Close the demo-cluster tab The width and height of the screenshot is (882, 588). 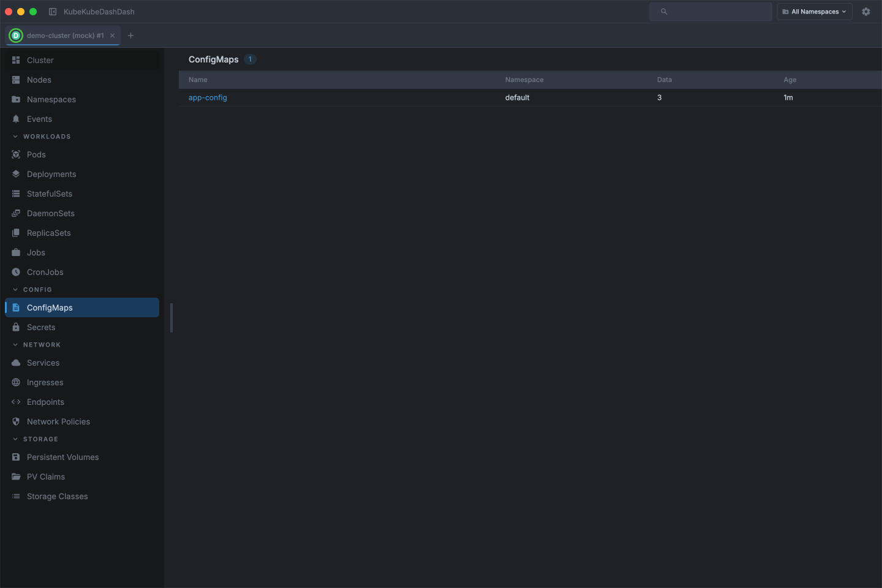112,36
